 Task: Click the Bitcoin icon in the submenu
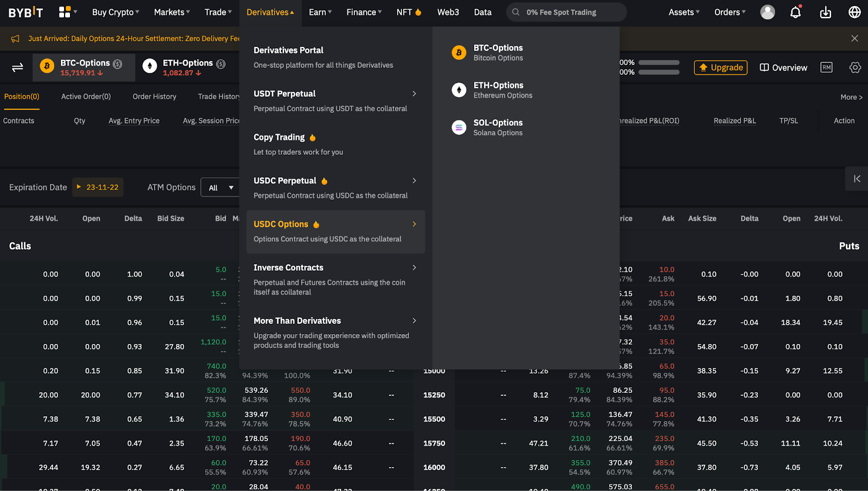(x=459, y=53)
